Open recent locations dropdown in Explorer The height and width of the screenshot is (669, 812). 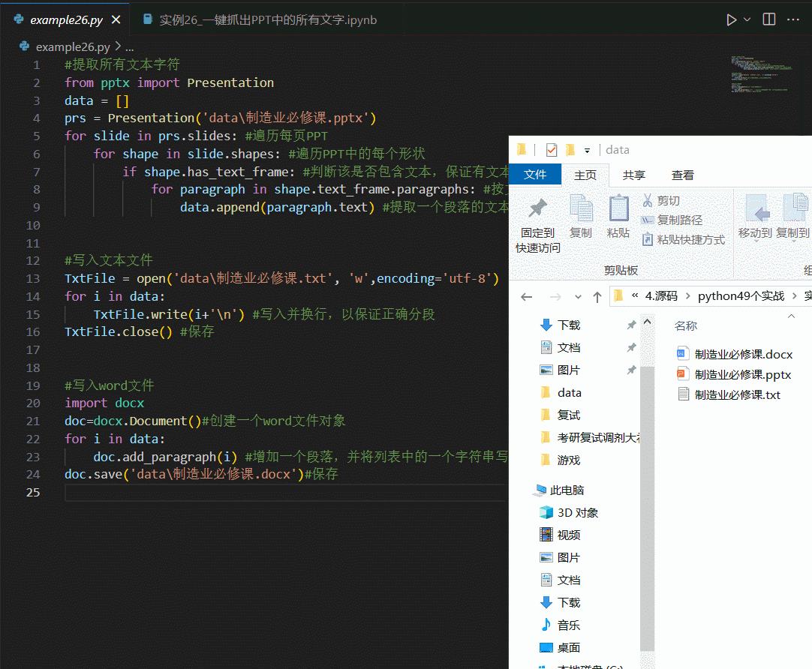coord(578,297)
